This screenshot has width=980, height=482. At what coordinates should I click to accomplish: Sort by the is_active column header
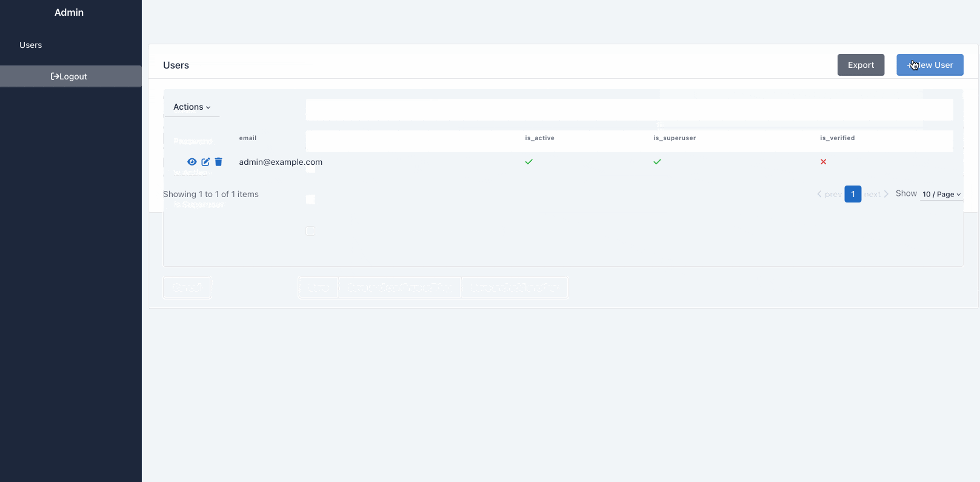click(539, 138)
